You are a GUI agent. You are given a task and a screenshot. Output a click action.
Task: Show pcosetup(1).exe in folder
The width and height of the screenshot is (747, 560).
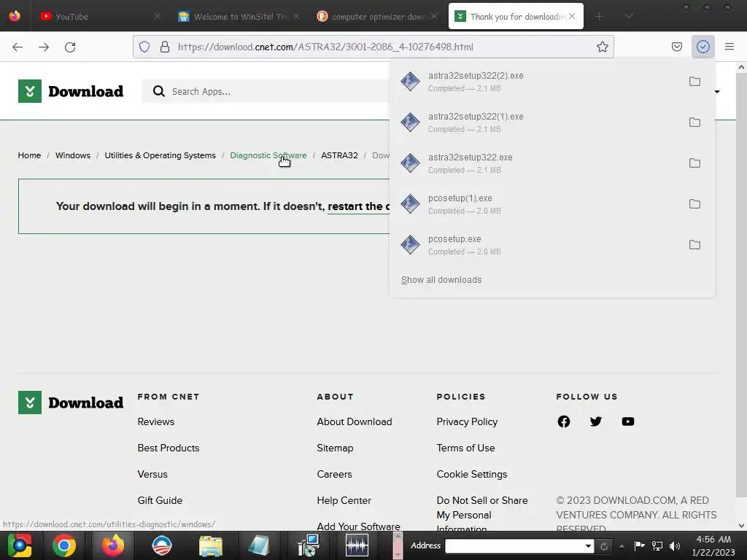click(x=694, y=204)
